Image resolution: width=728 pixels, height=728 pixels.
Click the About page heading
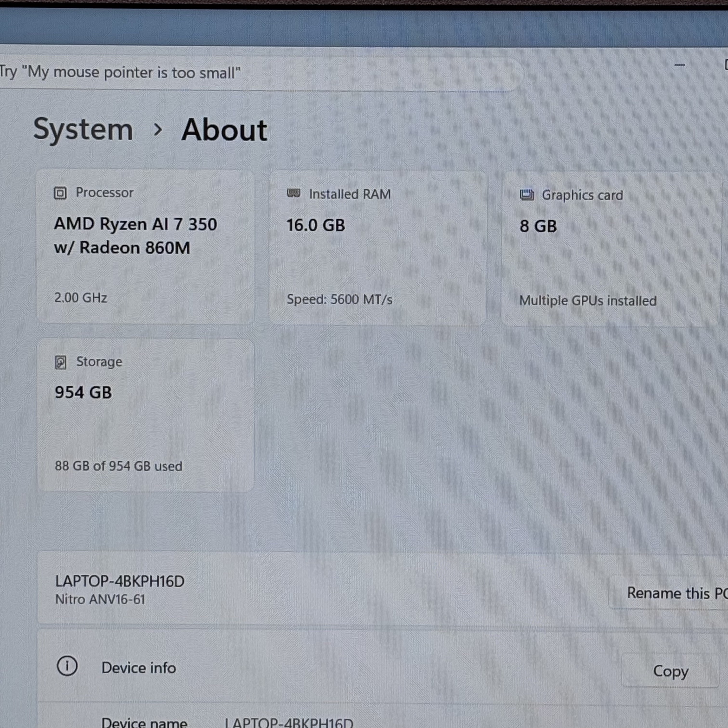click(x=224, y=130)
